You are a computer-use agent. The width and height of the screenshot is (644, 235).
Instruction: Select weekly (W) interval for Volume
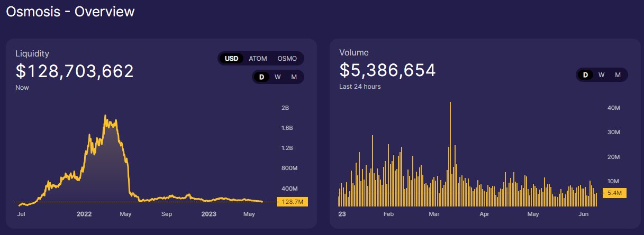601,75
